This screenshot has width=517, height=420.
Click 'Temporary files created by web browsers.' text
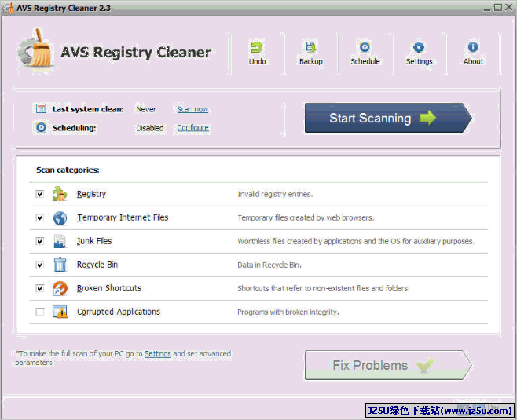coord(306,217)
